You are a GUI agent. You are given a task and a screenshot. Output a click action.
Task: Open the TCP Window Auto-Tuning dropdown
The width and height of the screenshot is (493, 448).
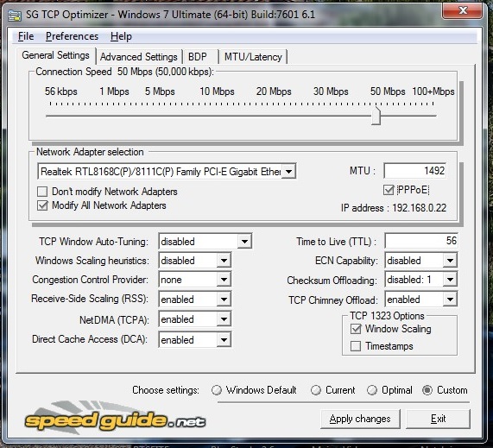(244, 242)
